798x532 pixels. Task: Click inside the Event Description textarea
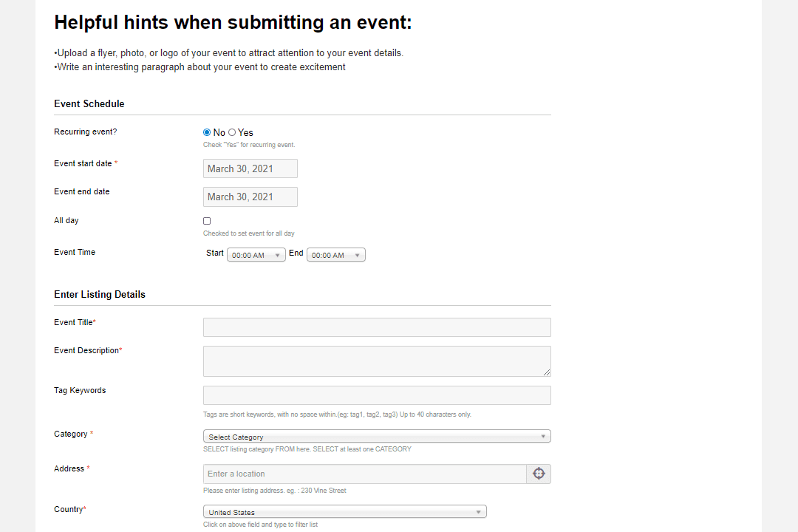377,361
